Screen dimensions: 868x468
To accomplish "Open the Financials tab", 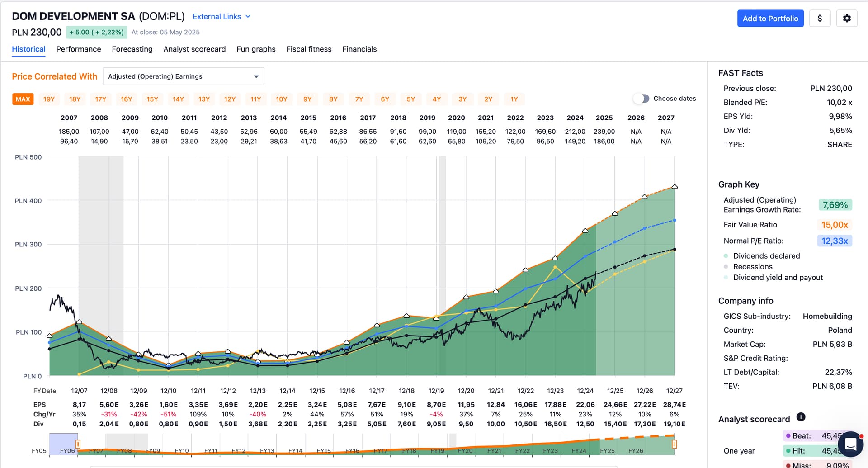I will point(359,49).
